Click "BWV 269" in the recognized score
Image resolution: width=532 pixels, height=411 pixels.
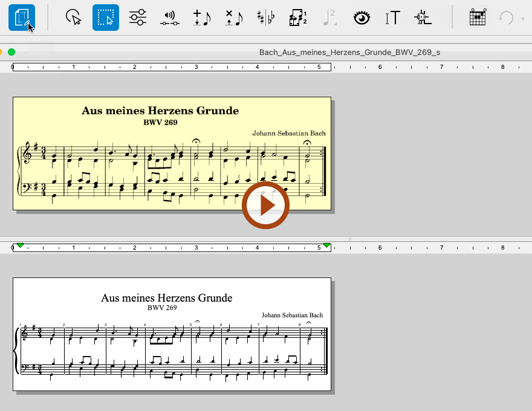[x=162, y=308]
